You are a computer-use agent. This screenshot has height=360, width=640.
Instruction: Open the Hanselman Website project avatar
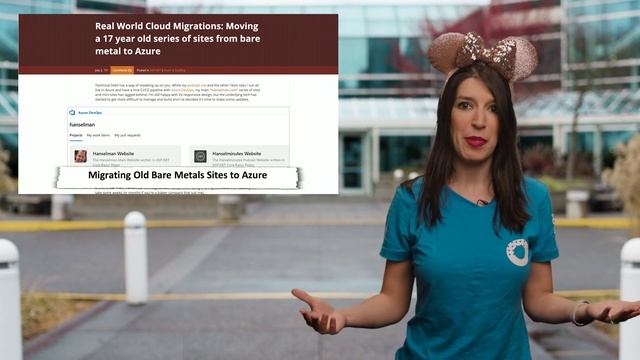80,156
